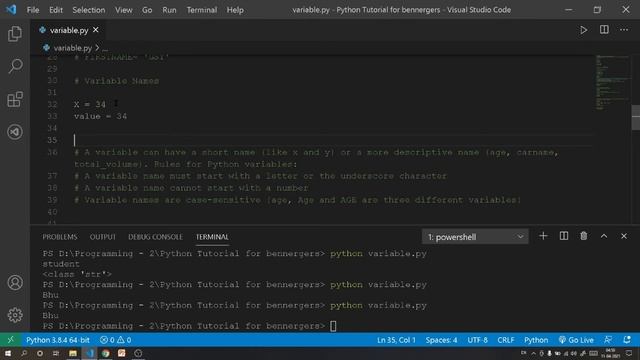Open the View menu
This screenshot has width=640, height=360.
123,10
